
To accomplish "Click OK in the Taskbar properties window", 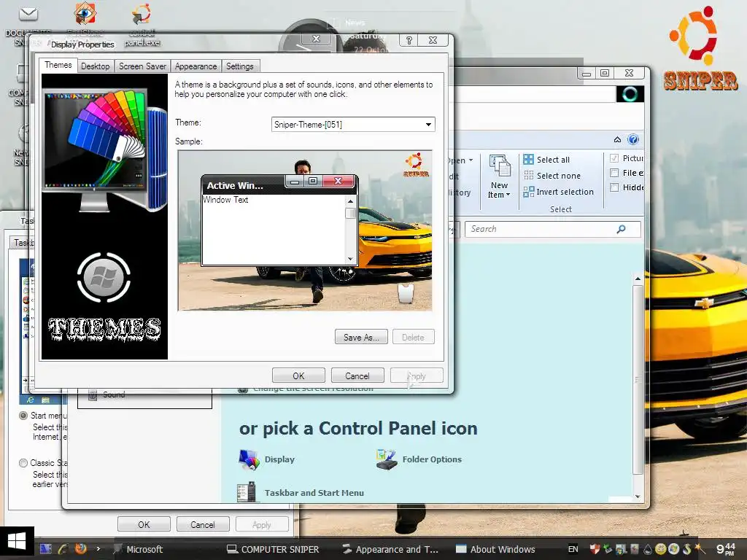I will [144, 524].
